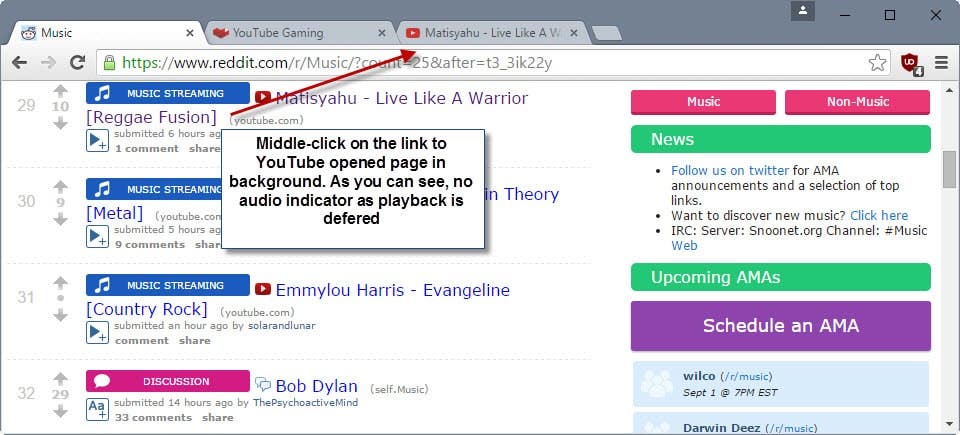The height and width of the screenshot is (435, 960).
Task: Close the YouTube Gaming tab
Action: pos(382,33)
